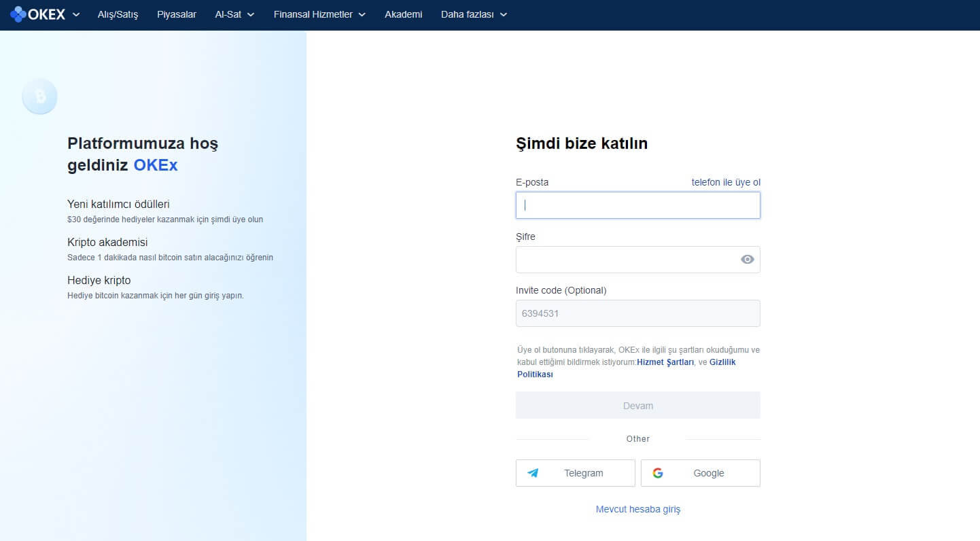Click the Hediye kripto heading text
The width and height of the screenshot is (980, 541).
(x=99, y=280)
